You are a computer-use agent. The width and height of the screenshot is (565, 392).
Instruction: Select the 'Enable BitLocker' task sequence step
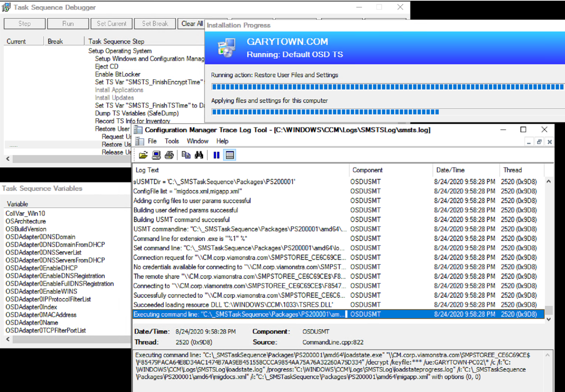pyautogui.click(x=117, y=74)
